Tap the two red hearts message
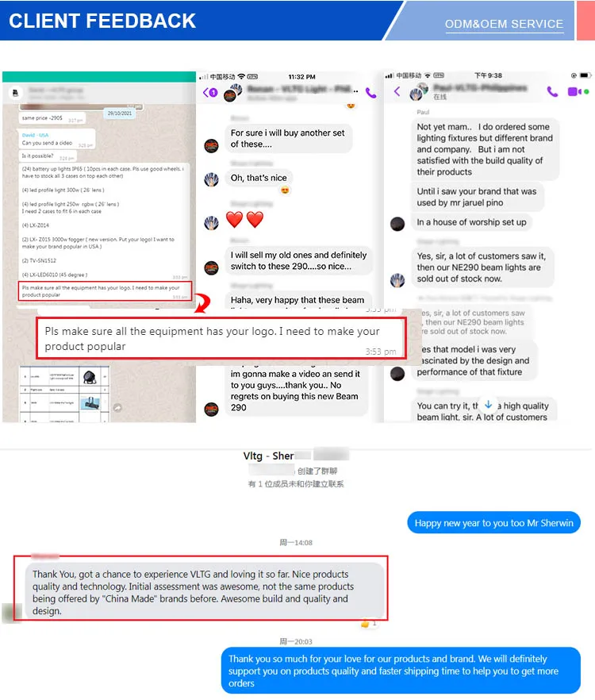595x700 pixels. (244, 220)
